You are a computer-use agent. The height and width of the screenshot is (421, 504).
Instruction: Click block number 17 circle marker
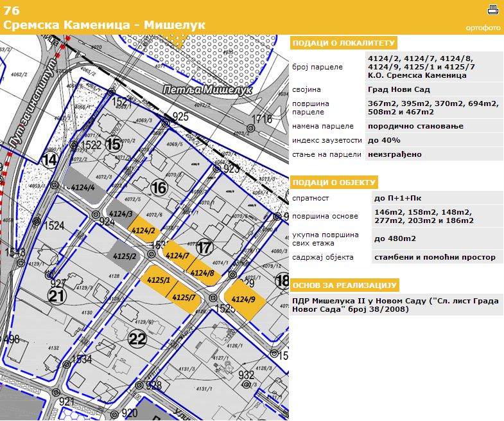click(204, 247)
